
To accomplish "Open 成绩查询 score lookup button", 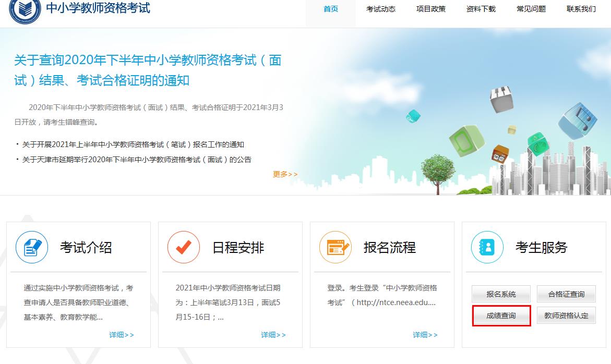I will [501, 316].
